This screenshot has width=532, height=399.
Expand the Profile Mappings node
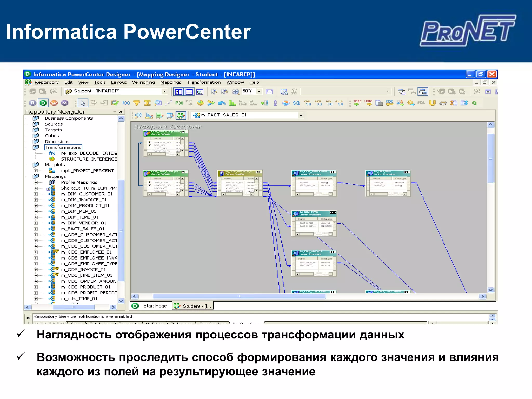(x=36, y=182)
